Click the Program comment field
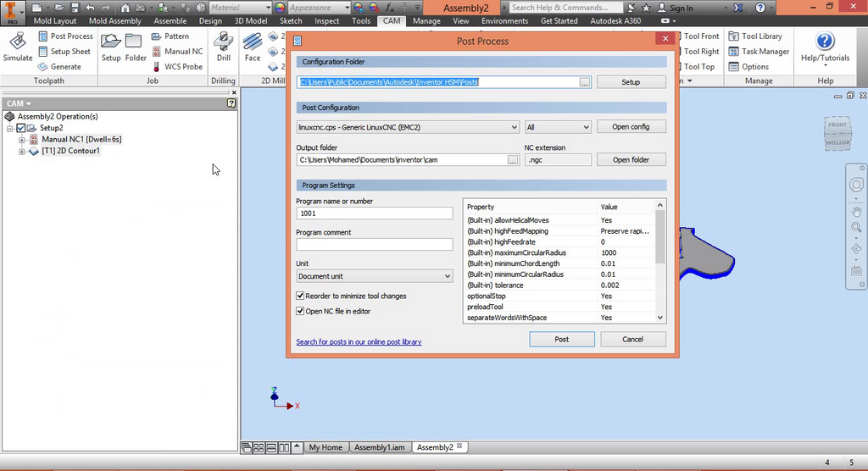This screenshot has height=471, width=868. click(x=374, y=244)
